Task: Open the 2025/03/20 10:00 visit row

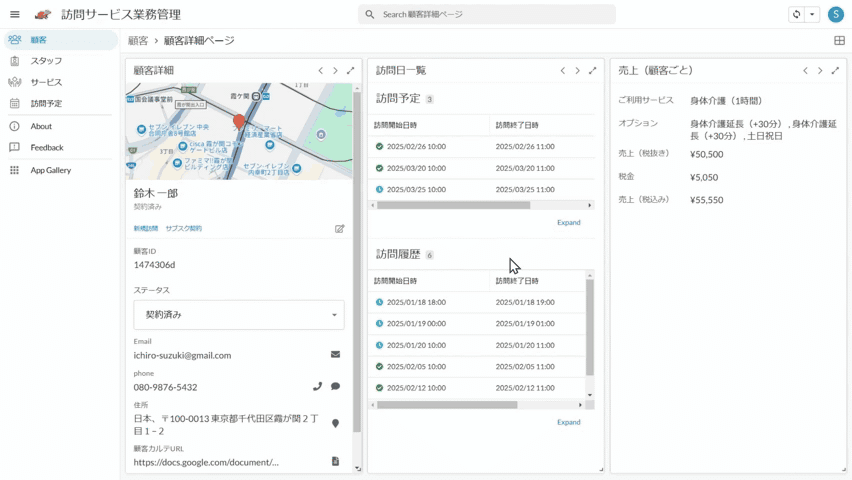Action: coord(481,169)
